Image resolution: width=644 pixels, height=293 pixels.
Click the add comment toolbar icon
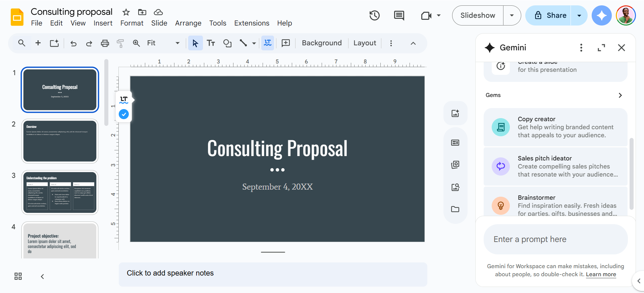tap(286, 43)
